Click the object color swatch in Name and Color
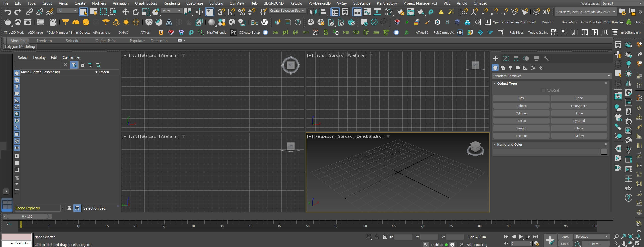 pyautogui.click(x=604, y=152)
